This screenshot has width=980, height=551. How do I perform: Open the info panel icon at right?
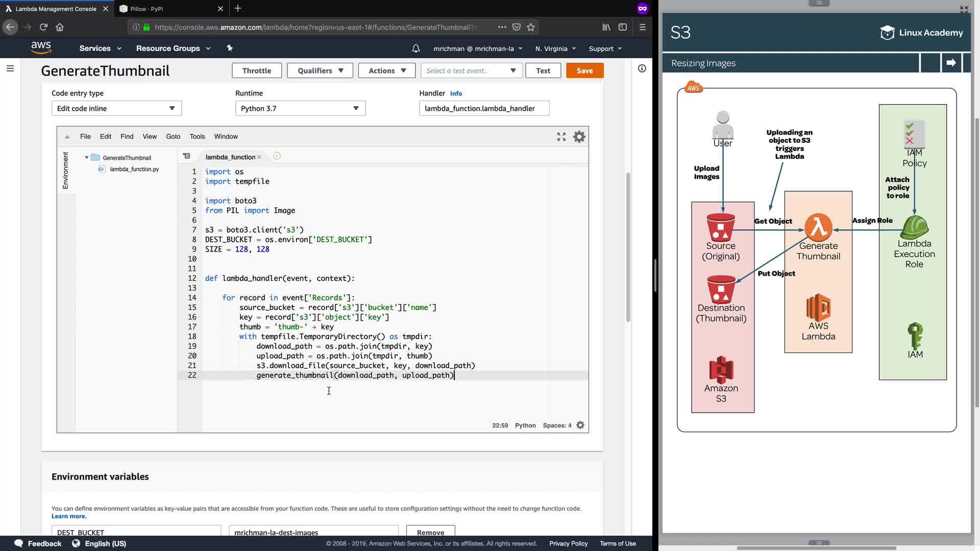pos(642,68)
